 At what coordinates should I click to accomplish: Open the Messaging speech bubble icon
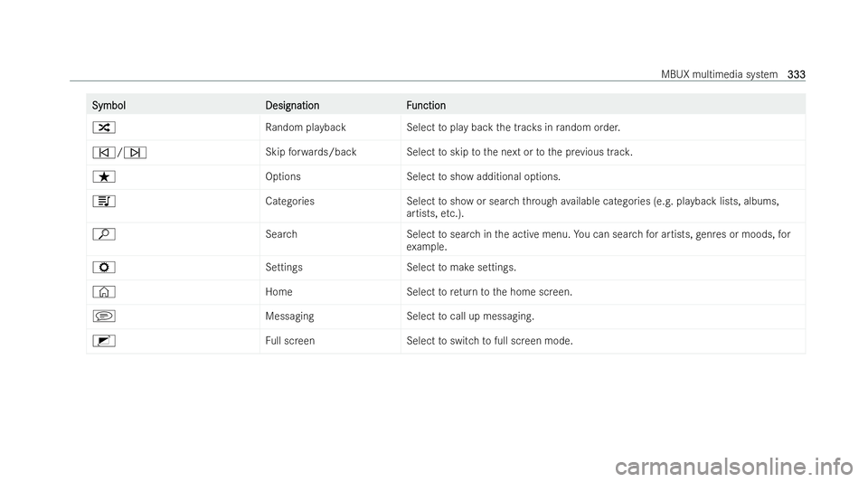point(104,317)
